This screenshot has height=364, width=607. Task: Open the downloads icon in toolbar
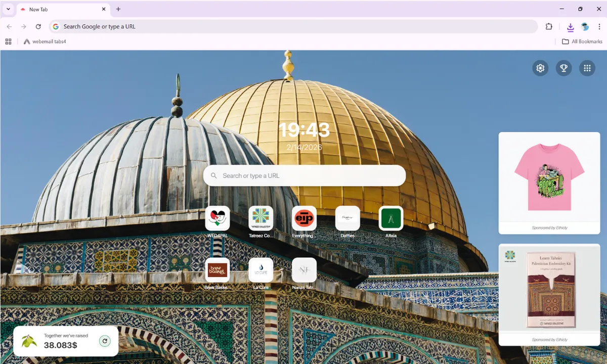tap(571, 27)
